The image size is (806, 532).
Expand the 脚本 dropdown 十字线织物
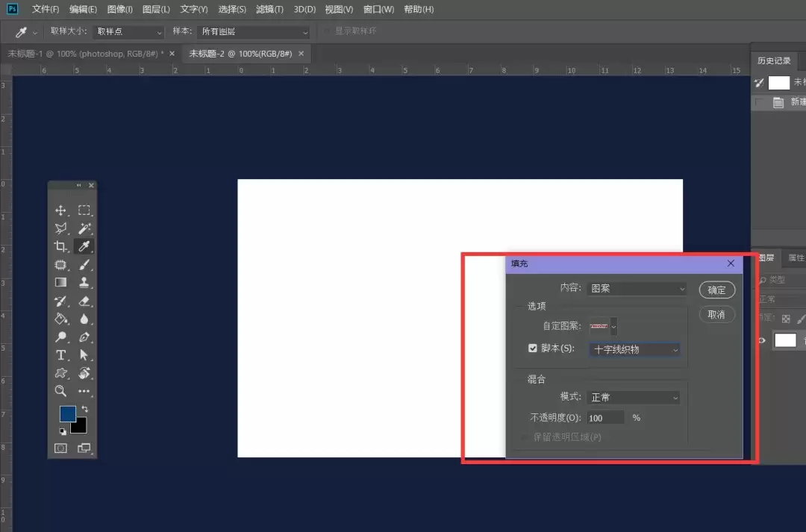pos(635,349)
